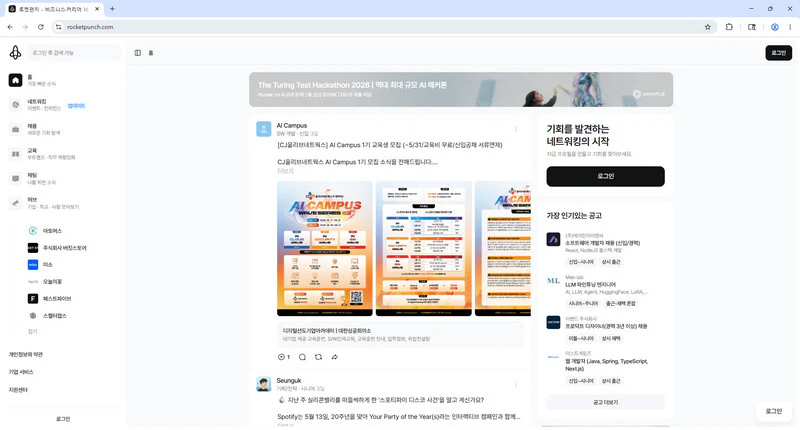
Task: View site information icon in address bar
Action: (59, 27)
